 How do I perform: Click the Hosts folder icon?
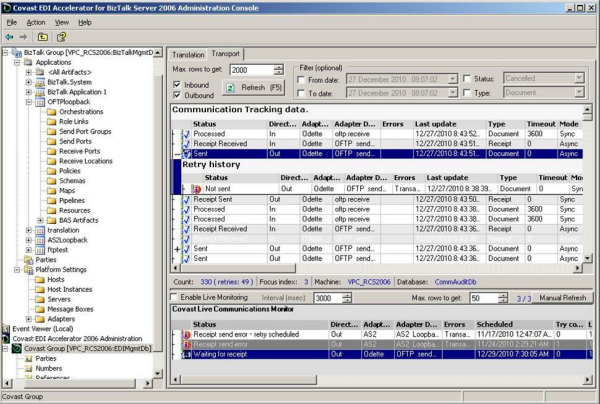pyautogui.click(x=40, y=280)
